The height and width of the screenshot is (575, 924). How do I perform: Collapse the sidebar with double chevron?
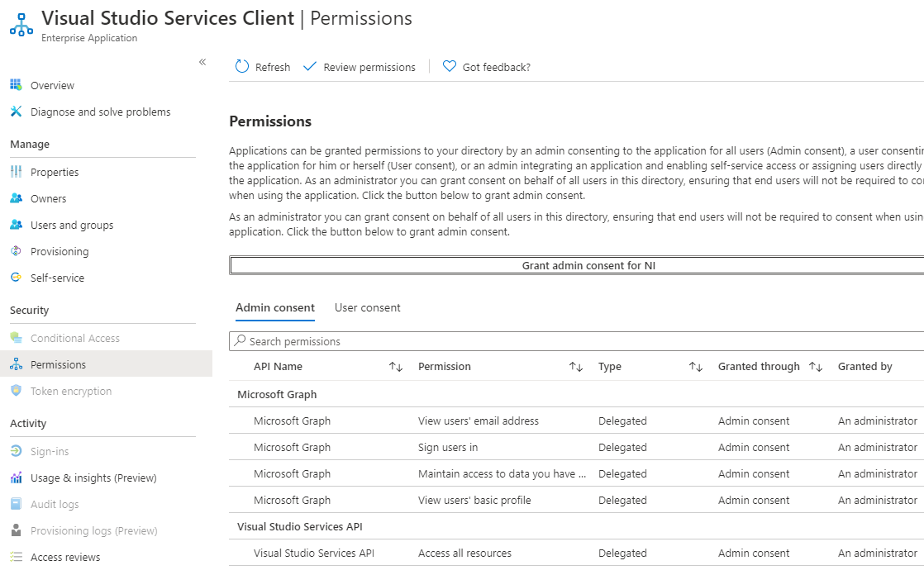pos(202,62)
